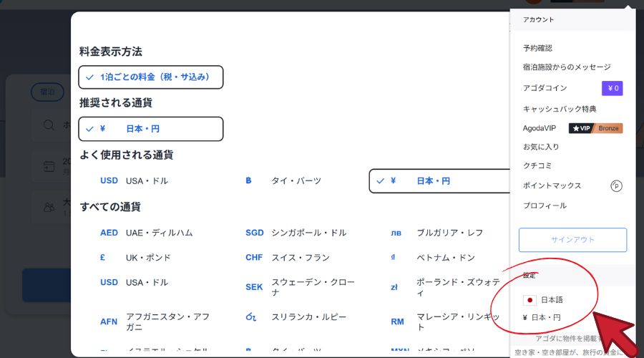Choose ベトナム・ドン currency
644x358 pixels.
(432, 258)
